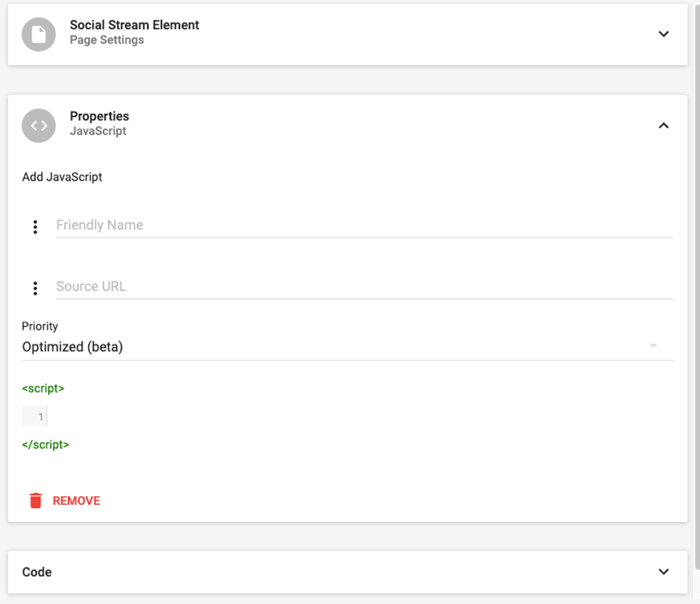
Task: Click the Social Stream Element title
Action: (x=134, y=25)
